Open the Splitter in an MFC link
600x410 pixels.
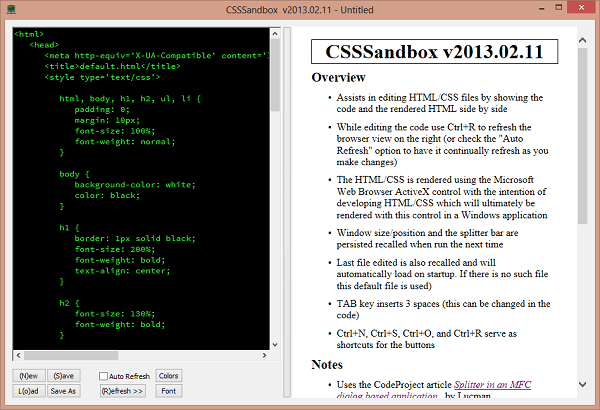492,385
